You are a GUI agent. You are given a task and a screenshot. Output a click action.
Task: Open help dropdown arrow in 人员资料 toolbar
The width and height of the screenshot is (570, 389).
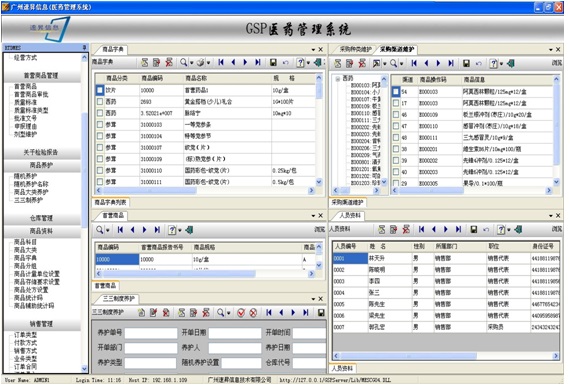pos(509,230)
